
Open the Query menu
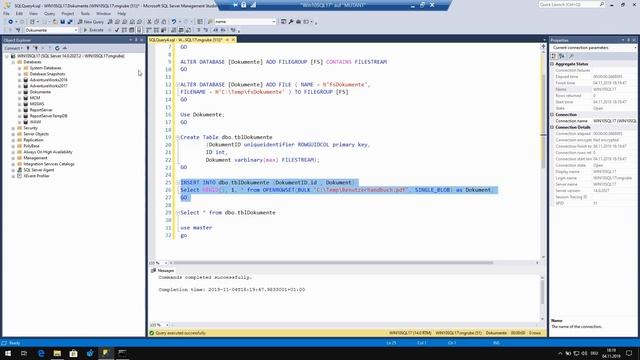point(49,13)
